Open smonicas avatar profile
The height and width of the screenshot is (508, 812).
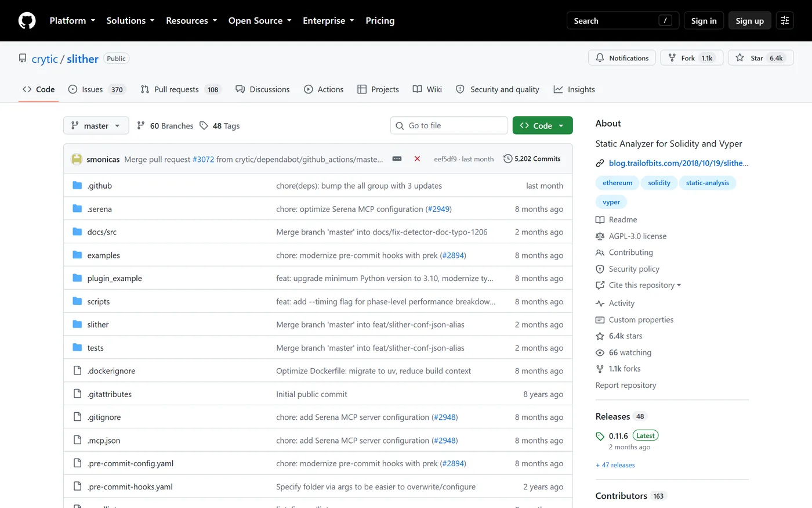tap(77, 159)
